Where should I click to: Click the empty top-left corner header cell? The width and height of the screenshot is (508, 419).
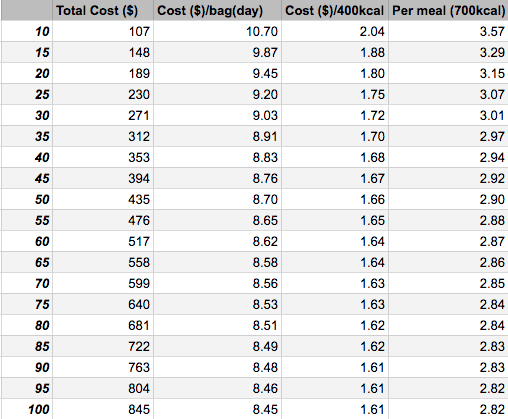click(27, 10)
